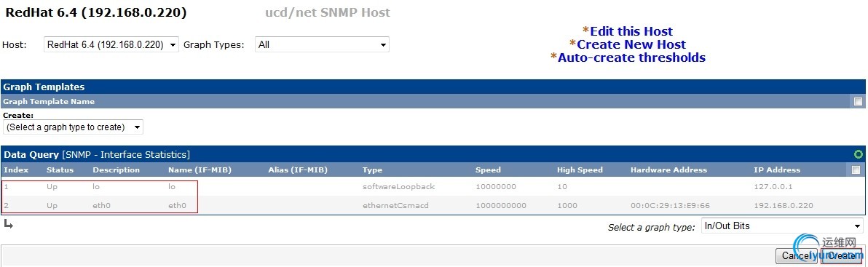
Task: Click the arrow icon below the interface table
Action: pyautogui.click(x=8, y=224)
